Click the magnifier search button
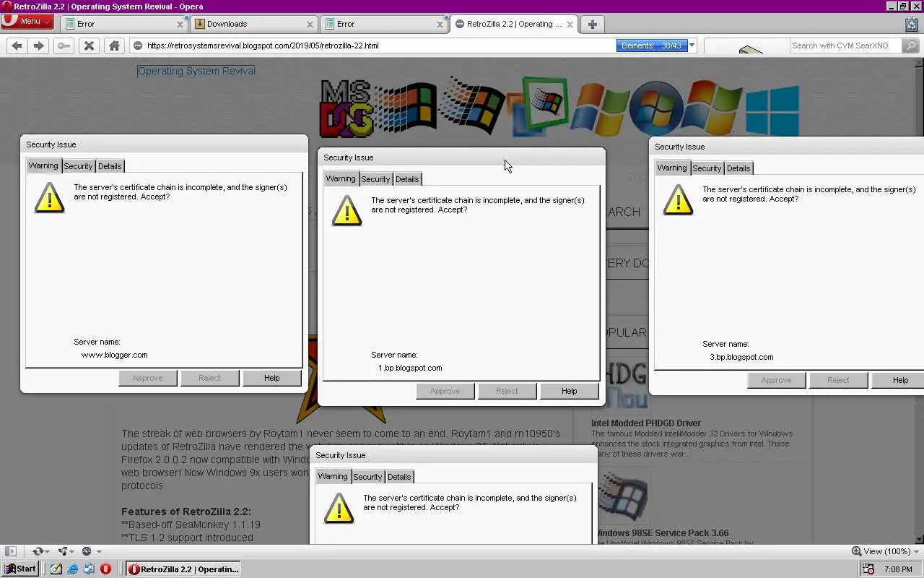The image size is (924, 578). point(910,46)
